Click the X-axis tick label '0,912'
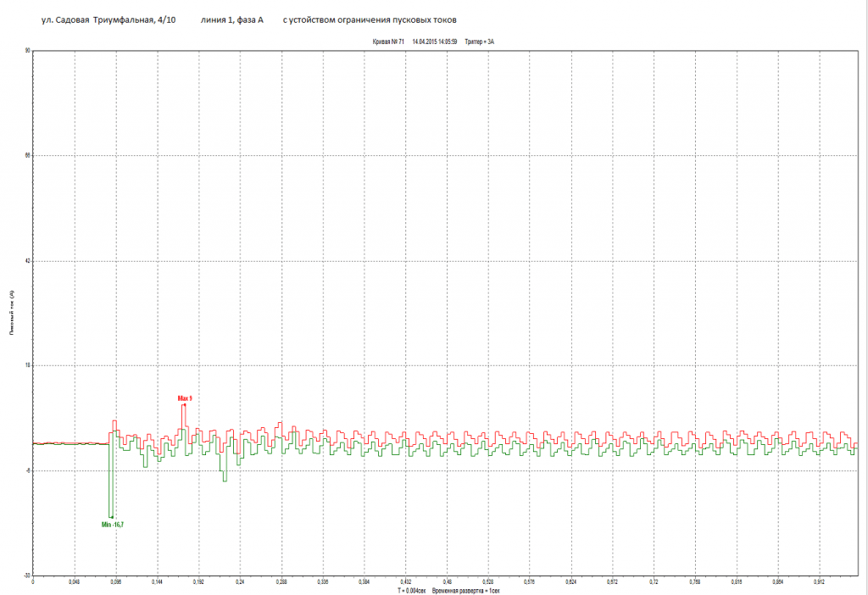This screenshot has width=868, height=595. point(820,582)
